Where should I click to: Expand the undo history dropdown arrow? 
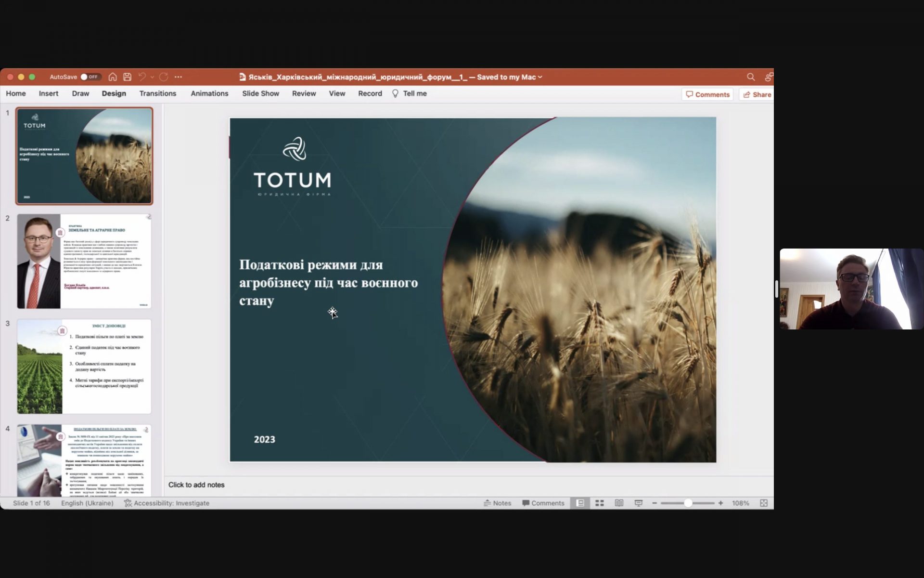152,77
